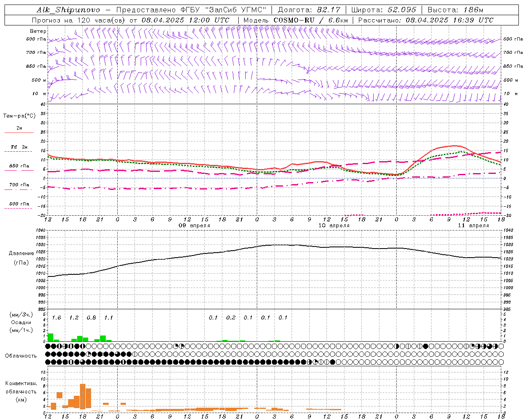525x420 pixels.
Task: Click the station name Alk_Shipunovo
Action: tap(68, 10)
